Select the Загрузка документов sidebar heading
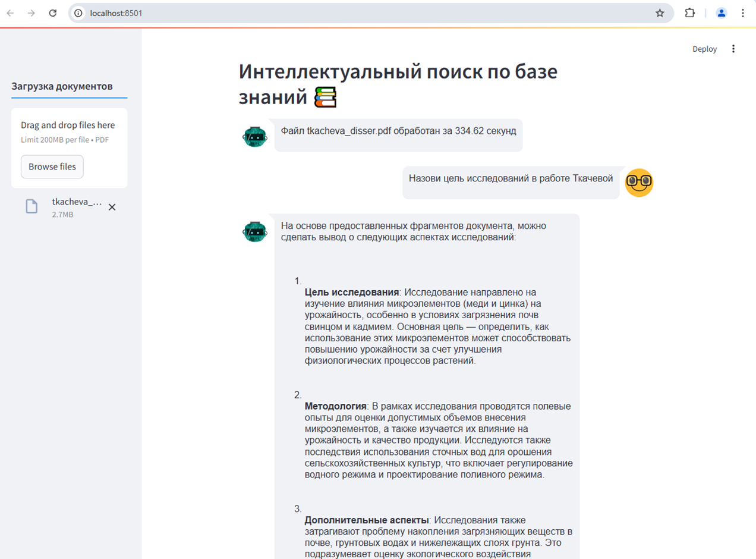This screenshot has width=756, height=559. click(x=62, y=86)
